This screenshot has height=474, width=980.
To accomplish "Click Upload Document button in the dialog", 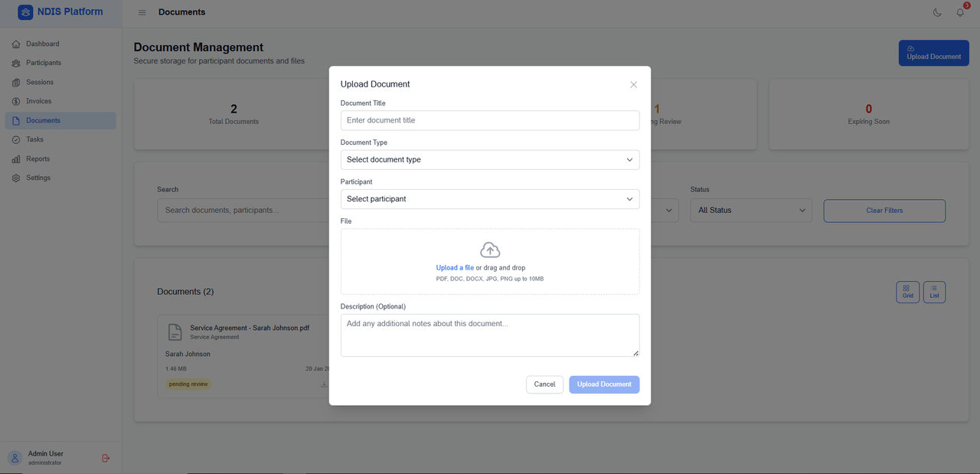I will click(604, 384).
